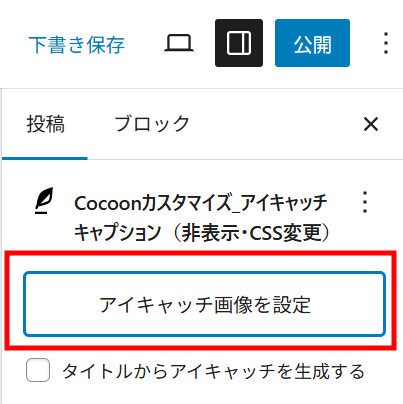Click the blue 公開 button
This screenshot has width=403, height=404.
(312, 43)
